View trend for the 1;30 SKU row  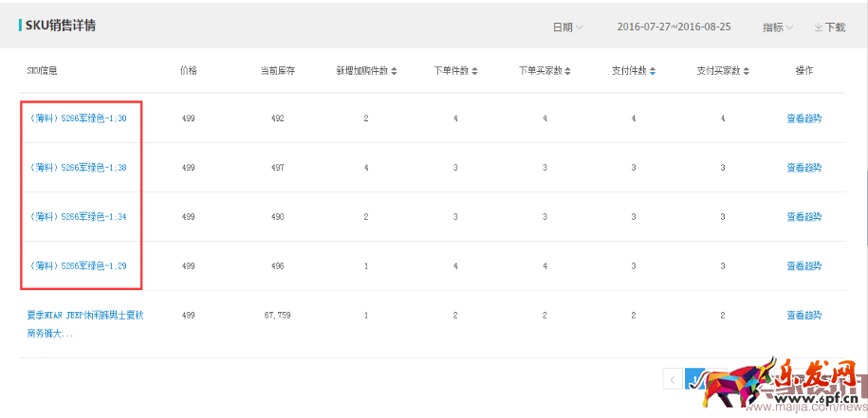tap(803, 118)
